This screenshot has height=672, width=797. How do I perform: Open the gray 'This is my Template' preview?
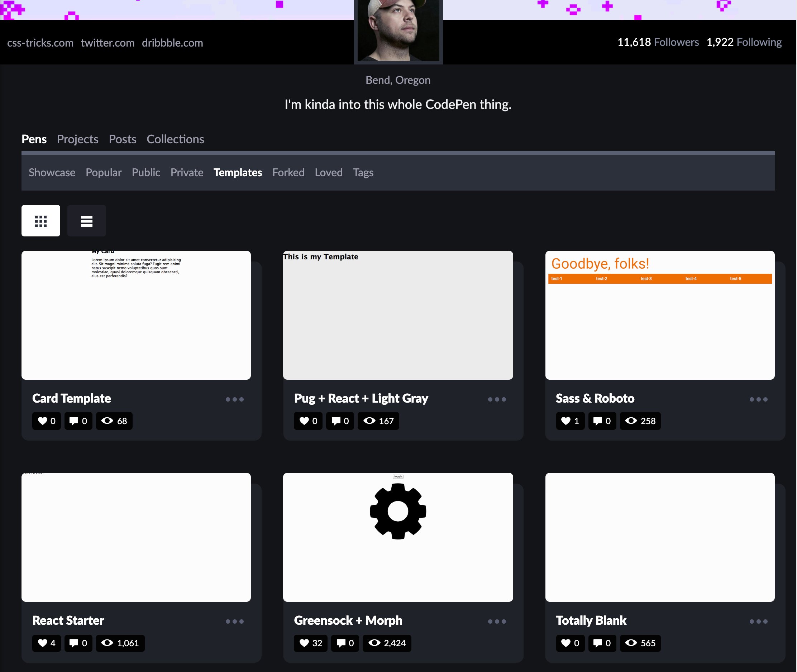click(x=398, y=315)
